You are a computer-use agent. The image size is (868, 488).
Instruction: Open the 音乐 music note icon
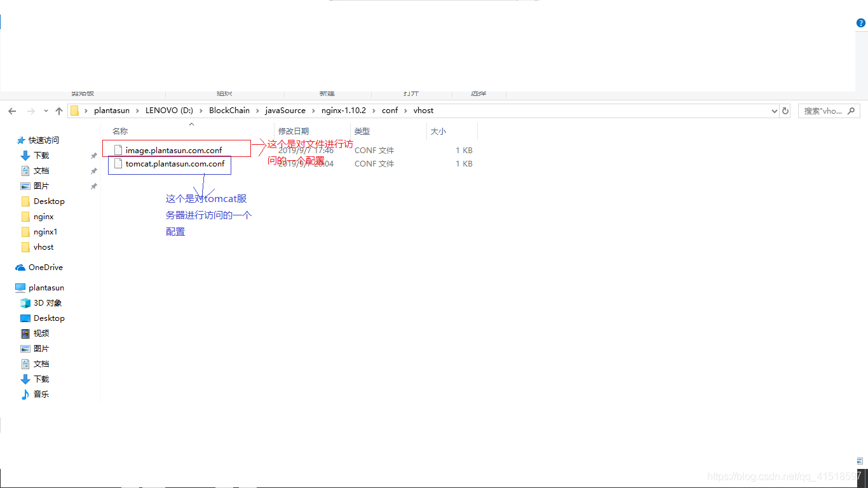coord(25,395)
